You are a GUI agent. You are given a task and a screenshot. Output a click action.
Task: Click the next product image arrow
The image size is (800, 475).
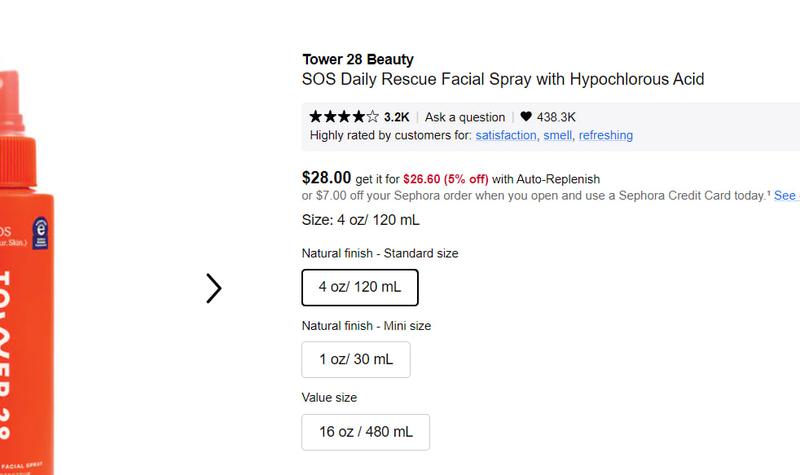tap(213, 288)
